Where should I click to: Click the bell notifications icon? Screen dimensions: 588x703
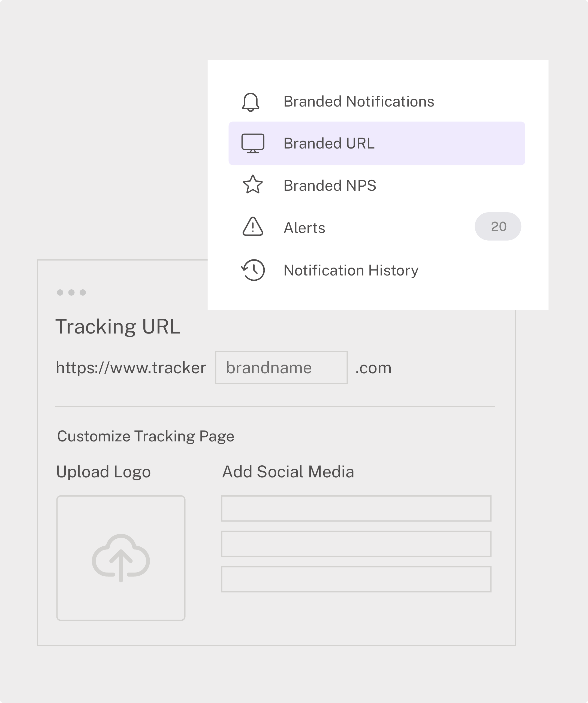pos(251,102)
